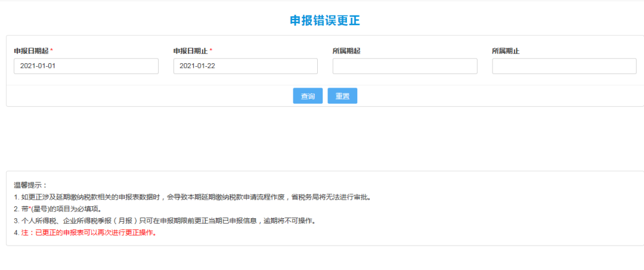Focus the empty 所属期止 input field

[x=564, y=66]
